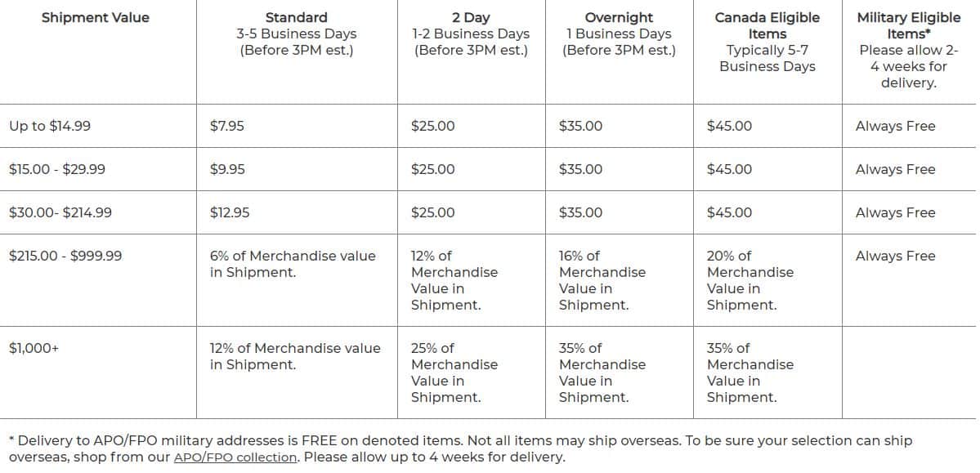
Task: Select the 20% Canada merchandise value cell
Action: pyautogui.click(x=750, y=280)
